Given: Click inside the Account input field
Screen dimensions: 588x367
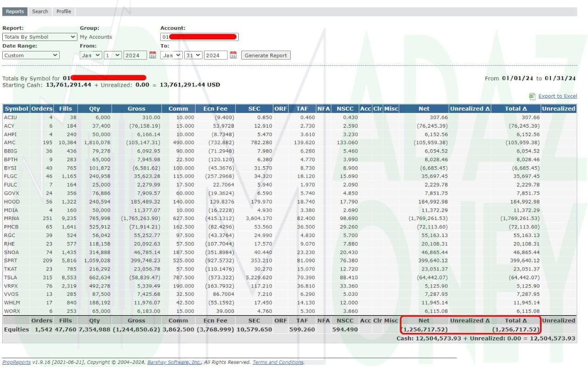Looking at the screenshot, I should tap(200, 37).
